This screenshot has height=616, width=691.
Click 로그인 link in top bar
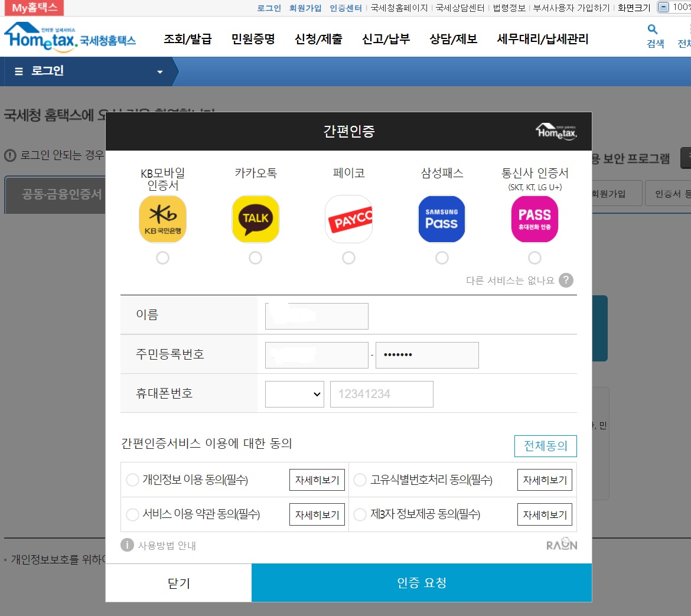tap(269, 8)
